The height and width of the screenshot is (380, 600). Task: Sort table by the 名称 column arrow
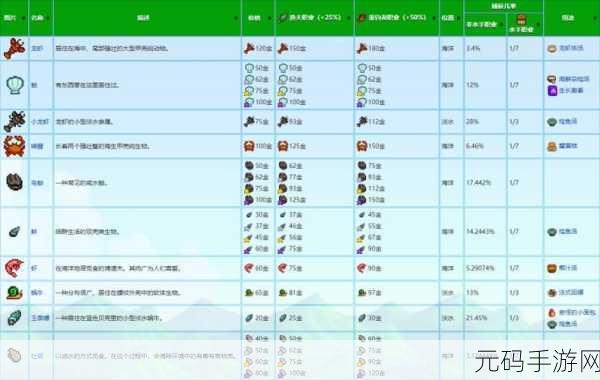point(49,18)
